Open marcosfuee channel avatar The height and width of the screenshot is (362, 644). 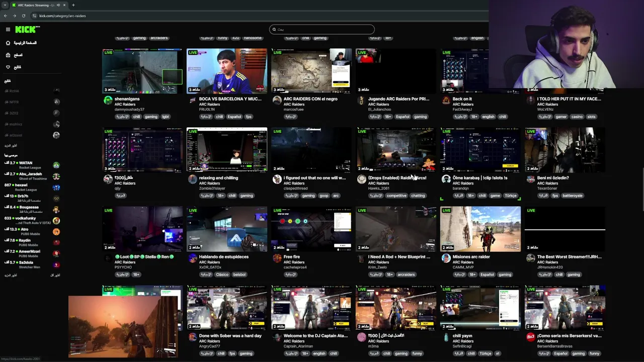(277, 101)
